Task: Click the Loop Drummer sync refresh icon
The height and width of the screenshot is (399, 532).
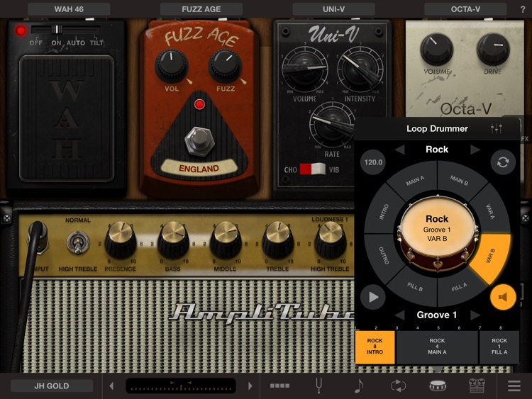Action: click(x=503, y=162)
